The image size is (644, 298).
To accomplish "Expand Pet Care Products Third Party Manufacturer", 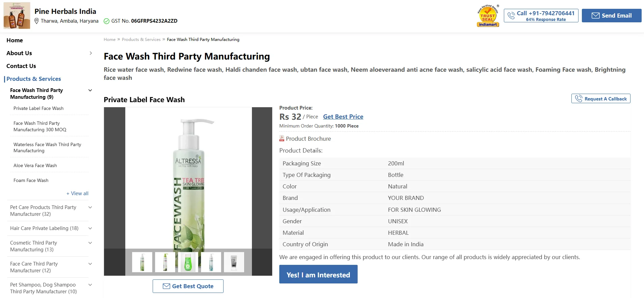I will click(90, 207).
